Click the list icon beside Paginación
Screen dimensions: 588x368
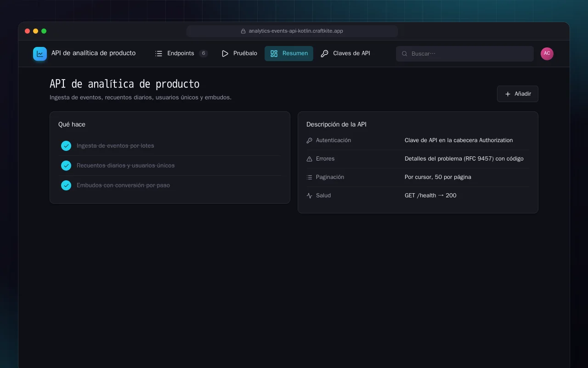tap(310, 177)
